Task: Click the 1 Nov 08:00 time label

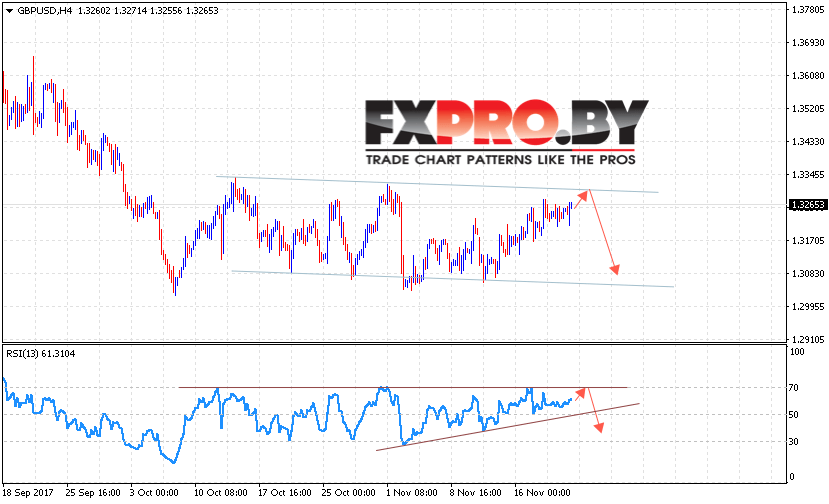Action: pos(411,492)
